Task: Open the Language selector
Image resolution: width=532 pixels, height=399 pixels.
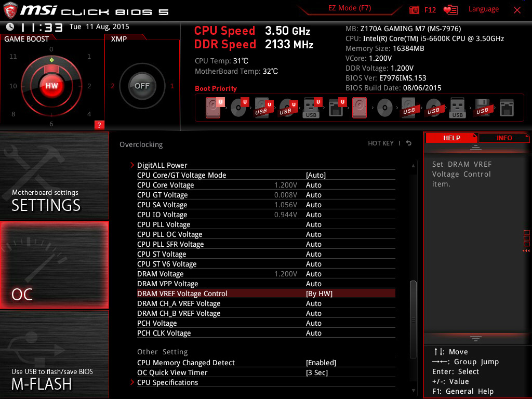Action: (x=484, y=9)
